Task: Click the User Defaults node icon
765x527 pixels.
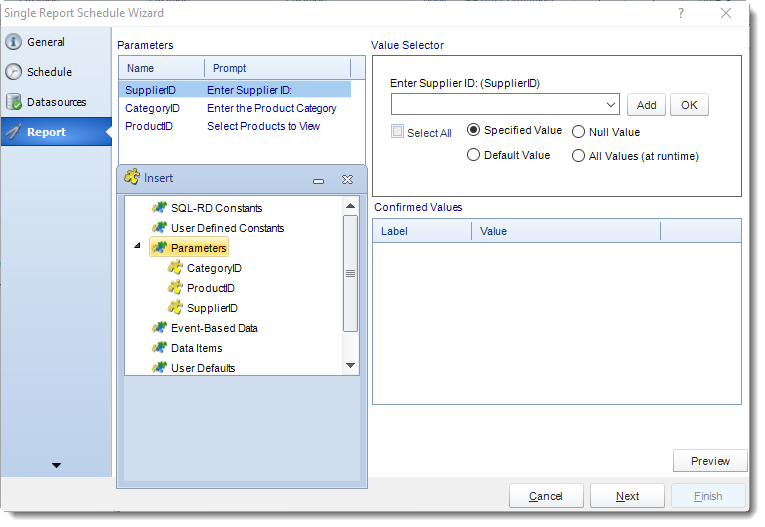Action: coord(159,368)
